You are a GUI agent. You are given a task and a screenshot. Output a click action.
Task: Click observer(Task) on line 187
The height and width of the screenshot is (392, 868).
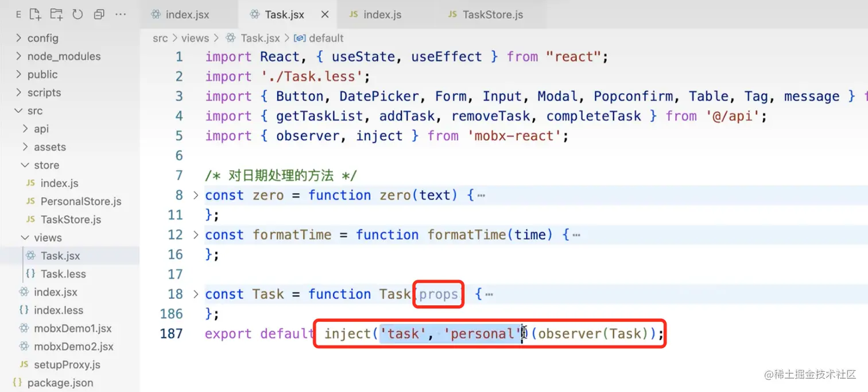pos(593,333)
